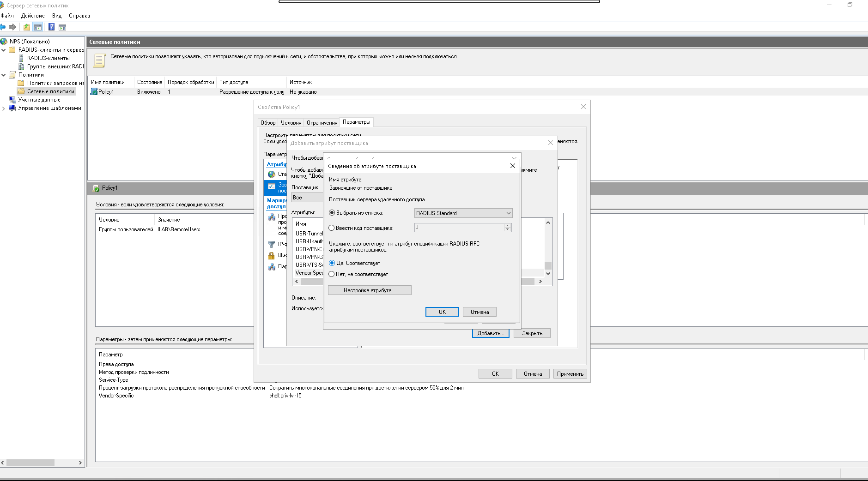Switch to the Условия tab
The height and width of the screenshot is (481, 868).
pos(291,123)
